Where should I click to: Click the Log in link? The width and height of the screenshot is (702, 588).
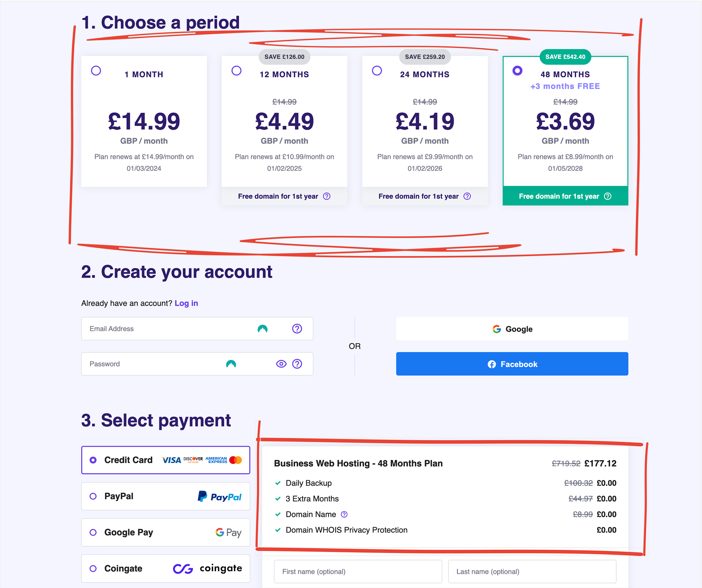pos(186,303)
